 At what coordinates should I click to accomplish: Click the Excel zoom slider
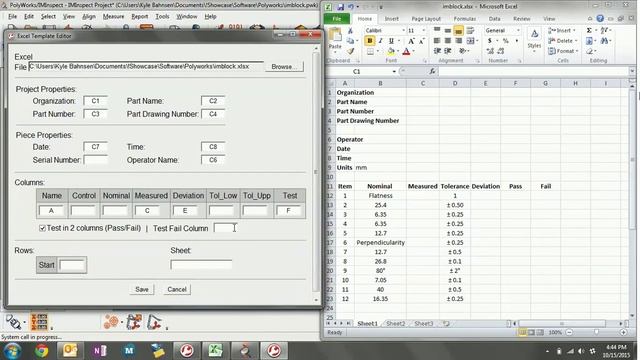596,333
